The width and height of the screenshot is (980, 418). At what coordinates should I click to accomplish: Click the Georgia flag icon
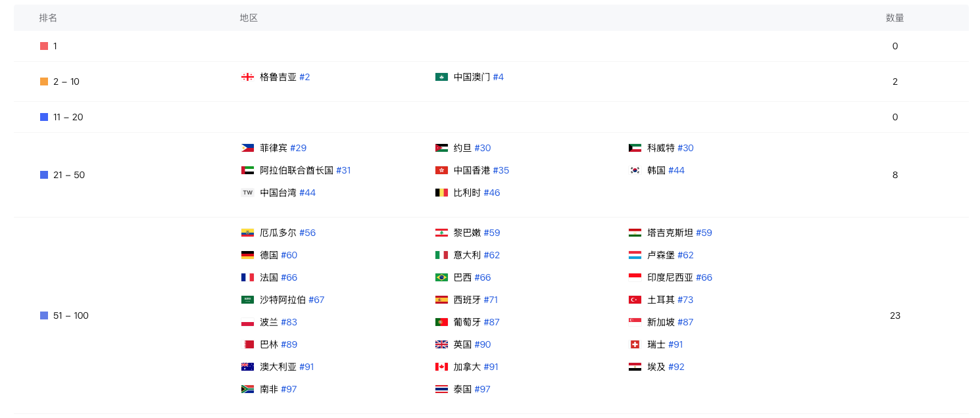247,77
